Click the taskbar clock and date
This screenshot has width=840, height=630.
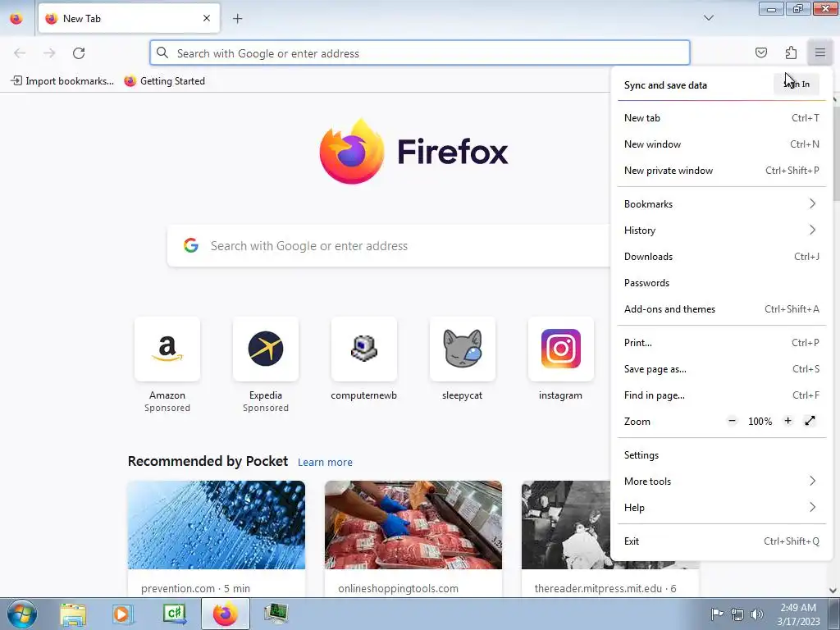pos(798,614)
